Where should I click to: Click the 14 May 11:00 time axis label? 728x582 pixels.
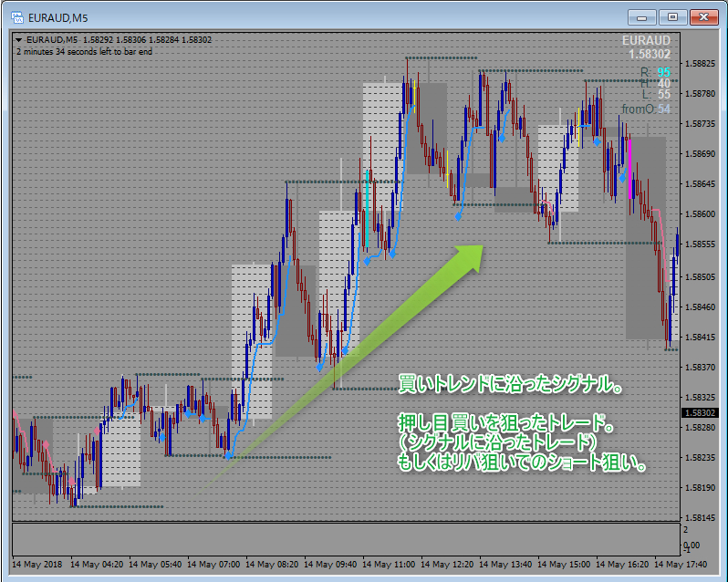pos(389,565)
